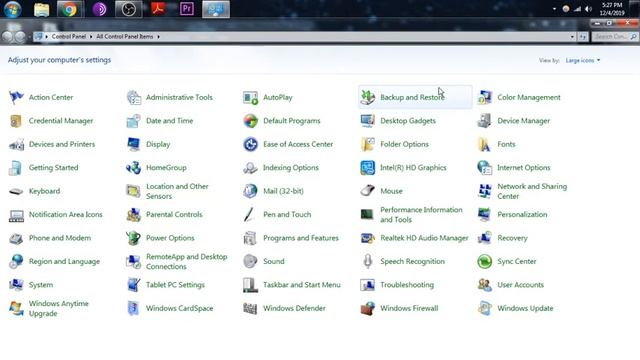Open the Color Management icon
640x360 pixels.
484,97
